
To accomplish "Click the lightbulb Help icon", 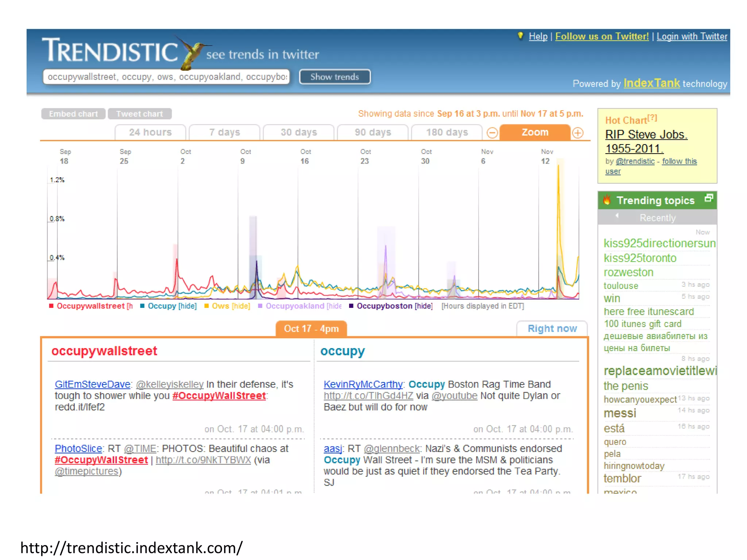I will [520, 36].
